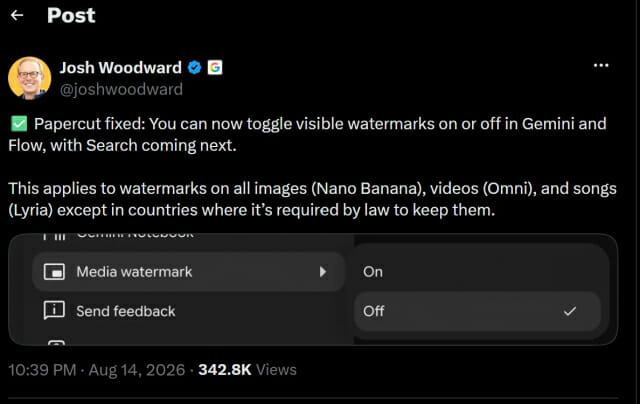Click the partially visible Gemini Notebook item
640x404 pixels.
click(118, 235)
